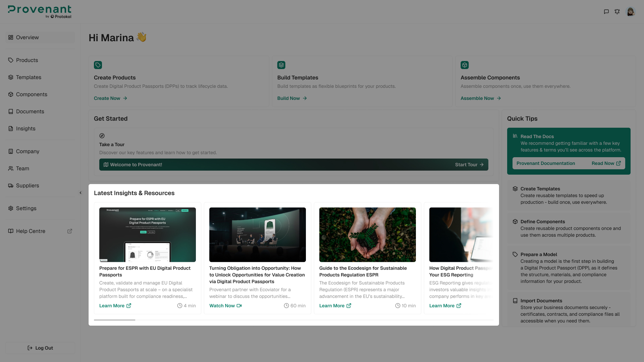Click the Provenant Documentation label
The image size is (644, 362).
pos(546,163)
